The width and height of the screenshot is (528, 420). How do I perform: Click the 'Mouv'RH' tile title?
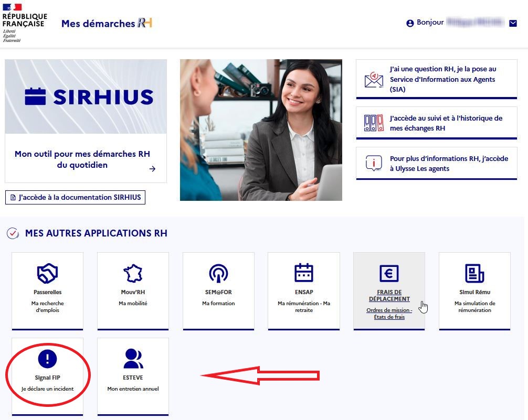pyautogui.click(x=133, y=292)
